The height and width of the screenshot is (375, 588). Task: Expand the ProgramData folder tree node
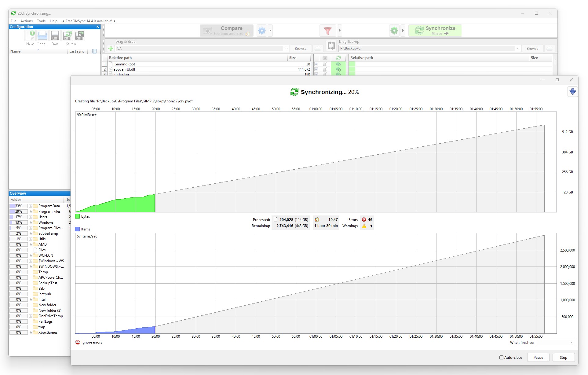(x=31, y=206)
